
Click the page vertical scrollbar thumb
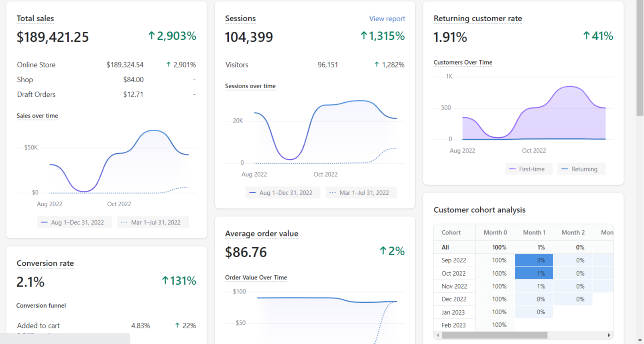[x=640, y=58]
